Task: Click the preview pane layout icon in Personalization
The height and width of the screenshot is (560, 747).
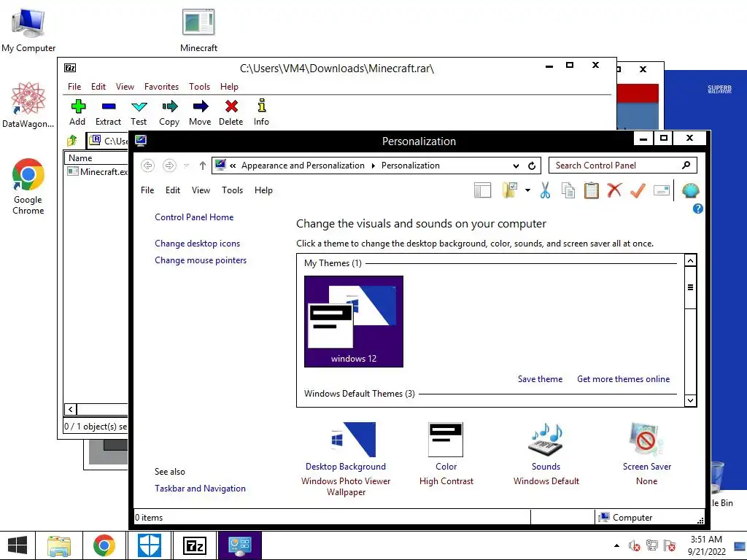Action: click(x=483, y=190)
